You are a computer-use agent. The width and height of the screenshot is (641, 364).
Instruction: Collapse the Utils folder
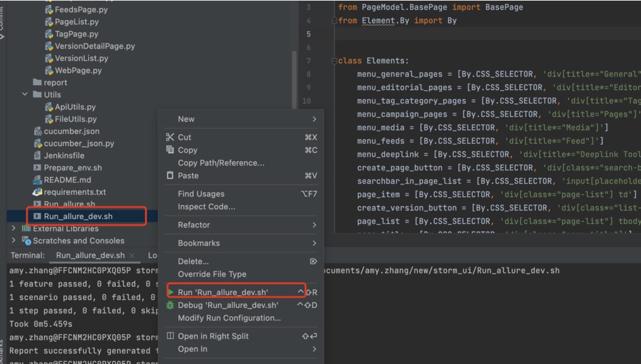[x=25, y=95]
